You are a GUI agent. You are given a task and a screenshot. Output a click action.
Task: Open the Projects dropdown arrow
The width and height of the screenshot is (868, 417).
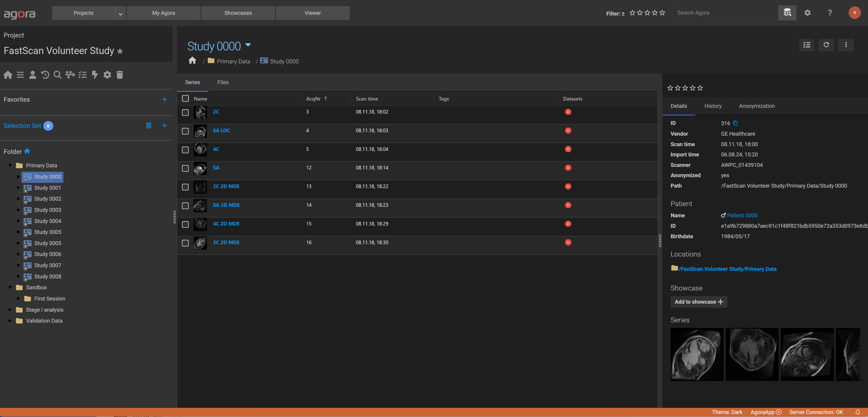(120, 13)
